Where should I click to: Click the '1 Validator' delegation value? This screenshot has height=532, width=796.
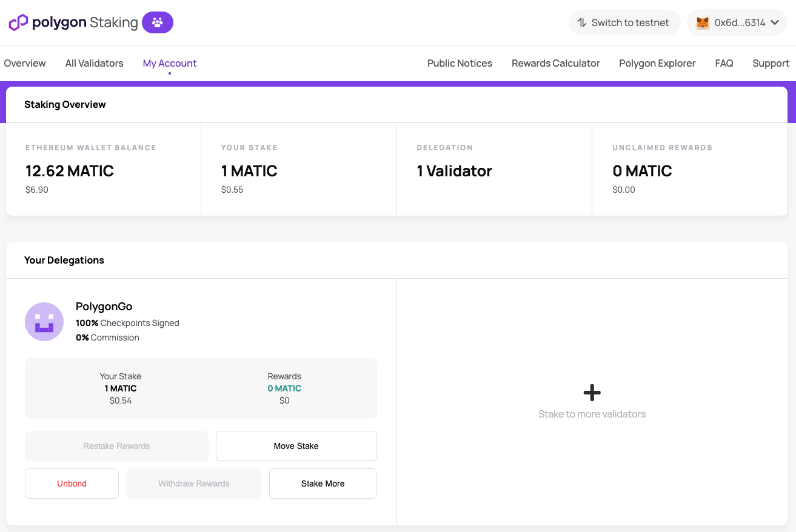click(455, 171)
